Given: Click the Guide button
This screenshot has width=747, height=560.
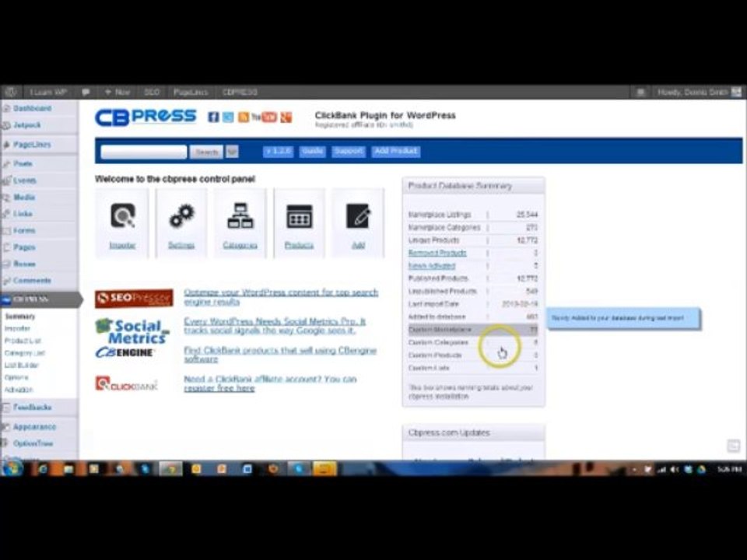Looking at the screenshot, I should pyautogui.click(x=313, y=151).
